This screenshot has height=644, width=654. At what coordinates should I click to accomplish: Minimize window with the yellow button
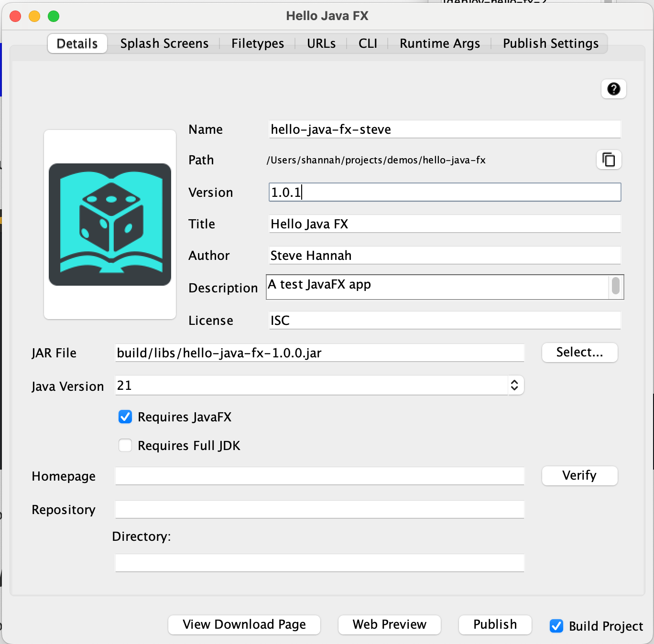[x=34, y=16]
